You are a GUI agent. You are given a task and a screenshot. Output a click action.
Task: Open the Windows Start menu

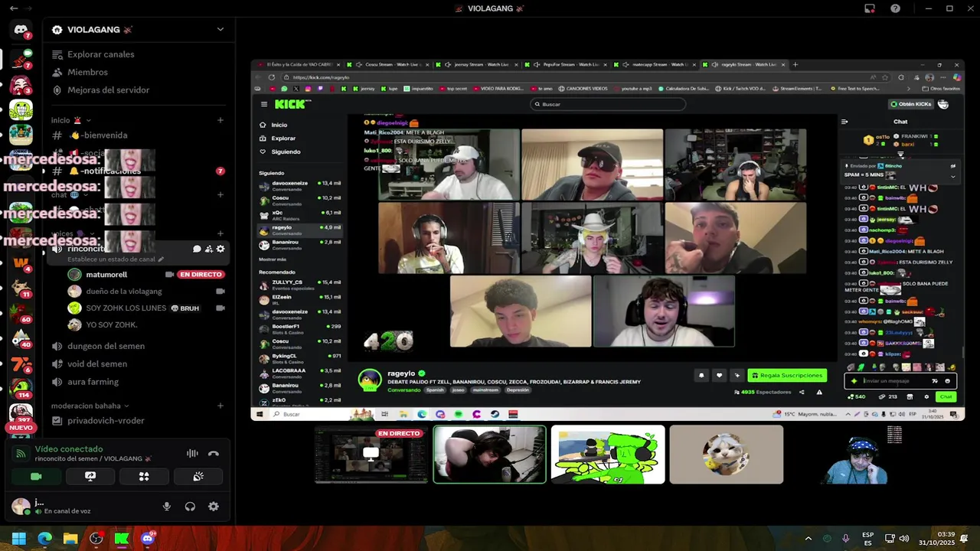(19, 539)
